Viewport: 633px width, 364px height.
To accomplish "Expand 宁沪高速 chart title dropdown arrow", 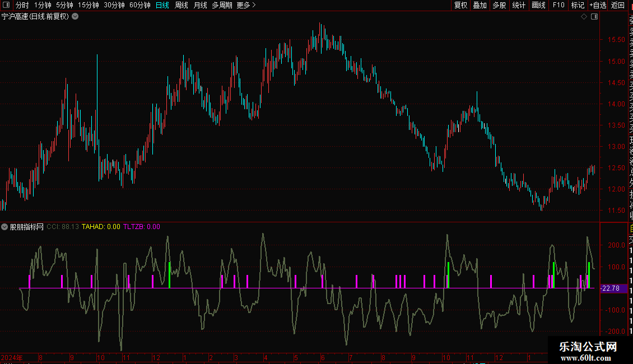I will click(x=75, y=17).
